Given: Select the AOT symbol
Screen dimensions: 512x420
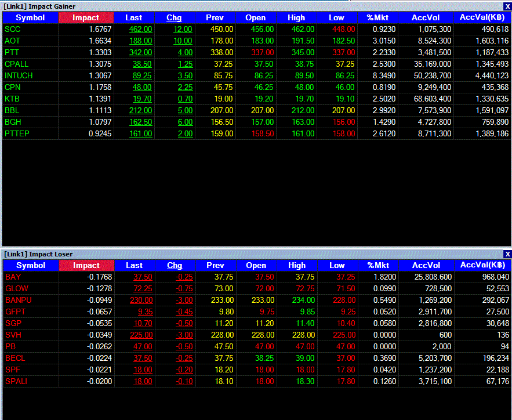Looking at the screenshot, I should pos(12,41).
